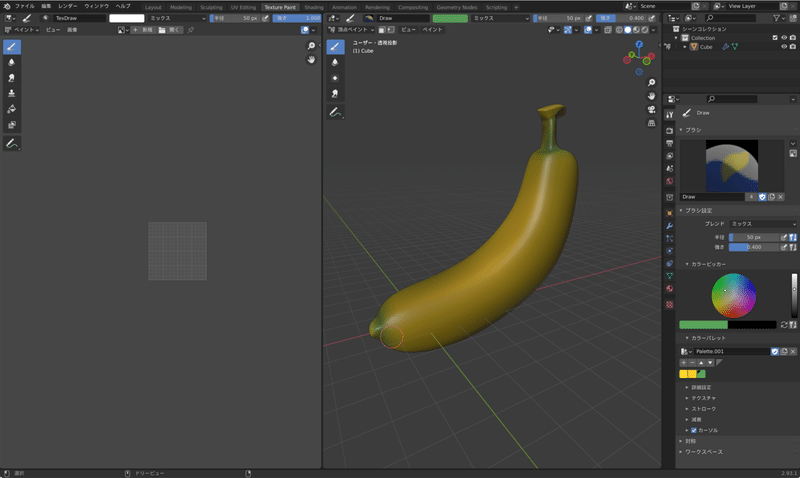The height and width of the screenshot is (478, 800).
Task: Expand the テクスチャ panel
Action: (703, 398)
